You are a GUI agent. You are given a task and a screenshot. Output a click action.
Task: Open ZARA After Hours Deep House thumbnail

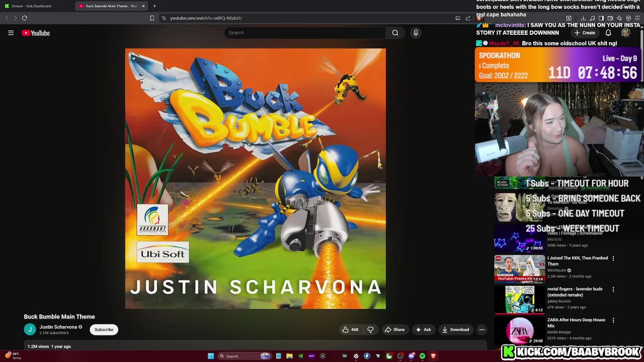coord(520,330)
